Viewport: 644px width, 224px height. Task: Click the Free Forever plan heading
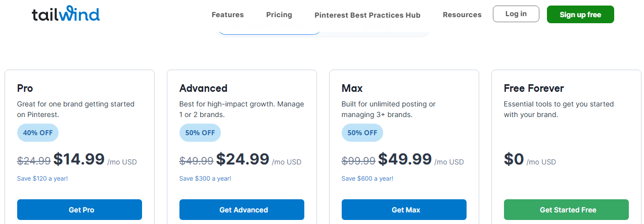point(534,88)
